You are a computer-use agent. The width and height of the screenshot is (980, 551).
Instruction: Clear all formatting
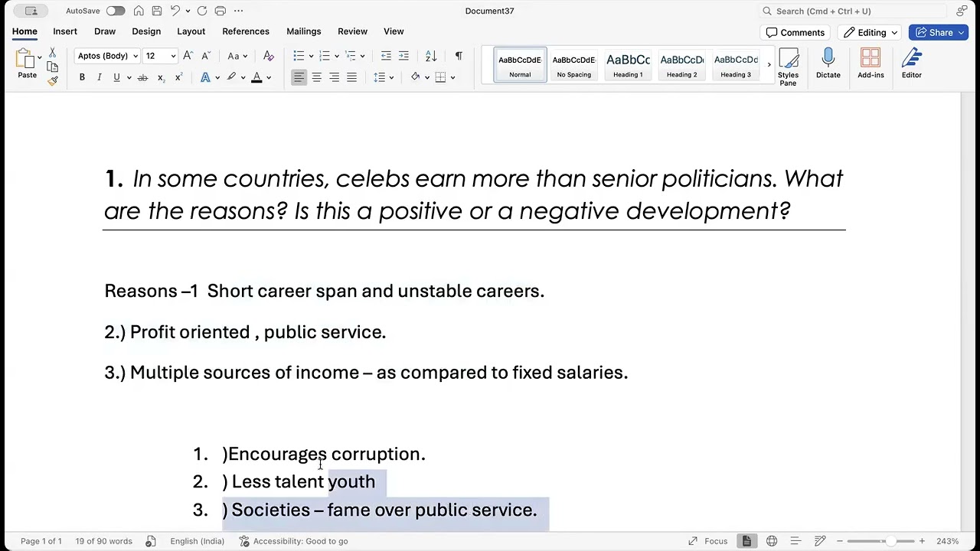pos(268,56)
